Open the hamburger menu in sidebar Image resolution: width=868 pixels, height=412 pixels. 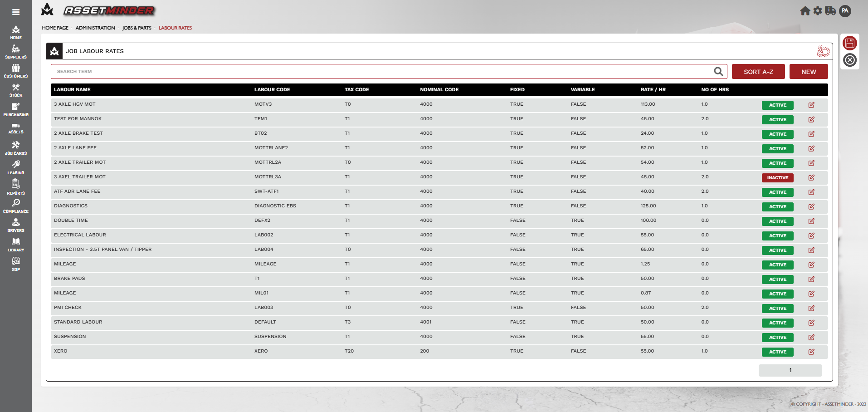click(16, 12)
